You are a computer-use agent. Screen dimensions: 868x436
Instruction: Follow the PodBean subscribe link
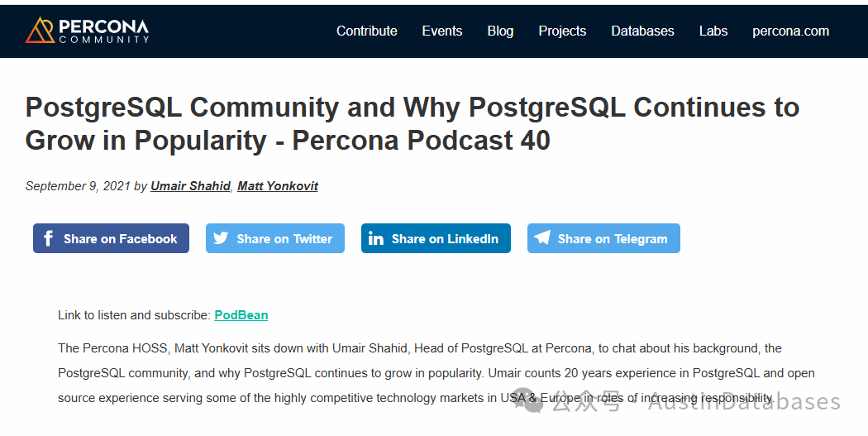pos(241,315)
